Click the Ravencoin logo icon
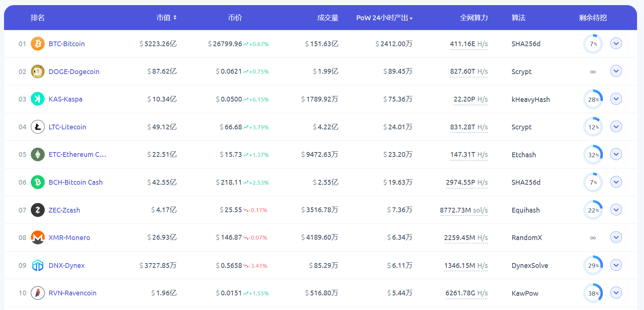This screenshot has height=310, width=644. [38, 293]
